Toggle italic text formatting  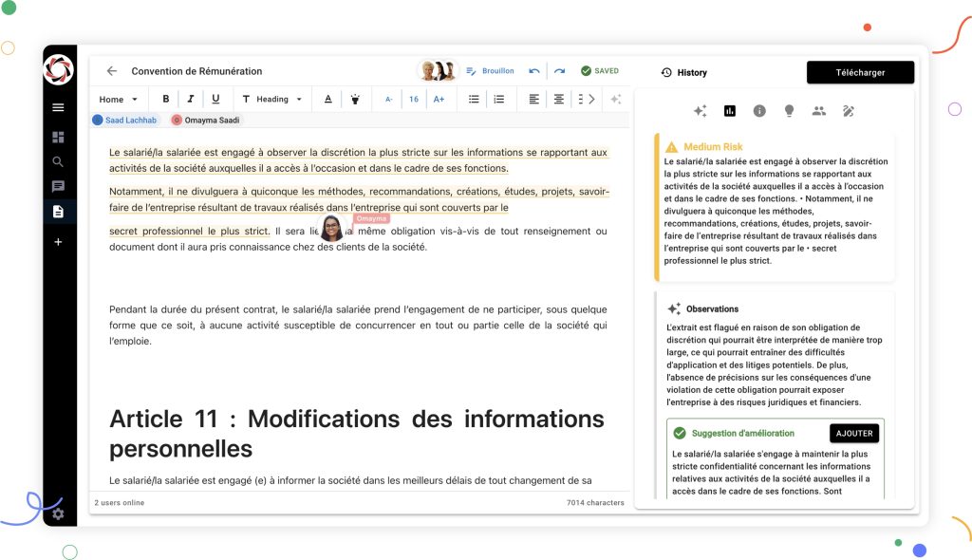coord(190,99)
